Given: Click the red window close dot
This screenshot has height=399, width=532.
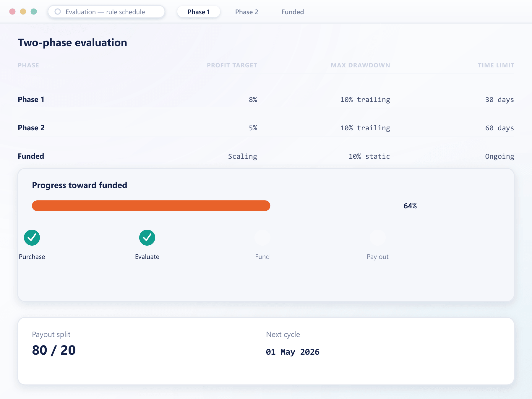Looking at the screenshot, I should [x=12, y=12].
